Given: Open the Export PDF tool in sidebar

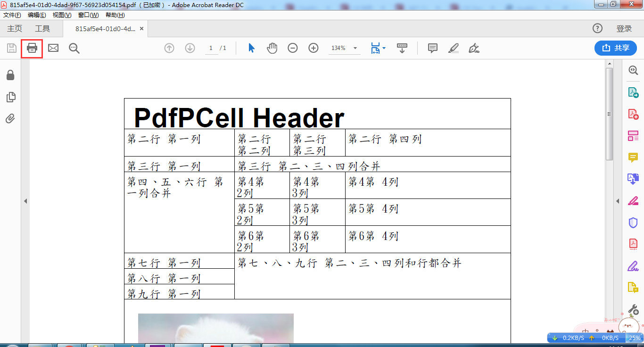Looking at the screenshot, I should 633,92.
